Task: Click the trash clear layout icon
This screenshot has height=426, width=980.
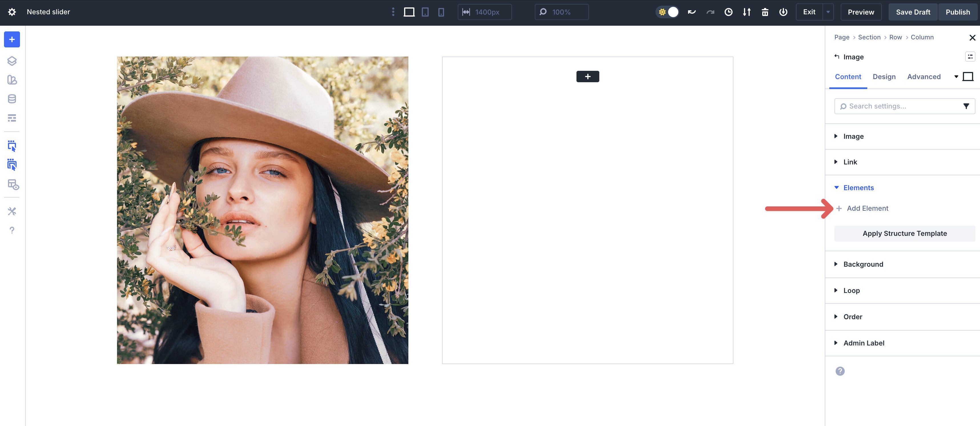Action: [x=765, y=12]
